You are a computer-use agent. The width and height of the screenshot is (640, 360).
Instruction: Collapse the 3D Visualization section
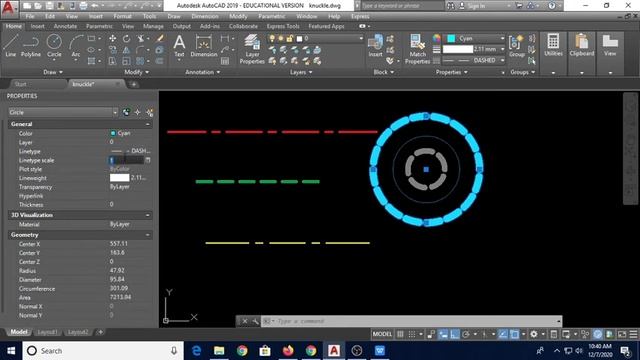pos(148,215)
